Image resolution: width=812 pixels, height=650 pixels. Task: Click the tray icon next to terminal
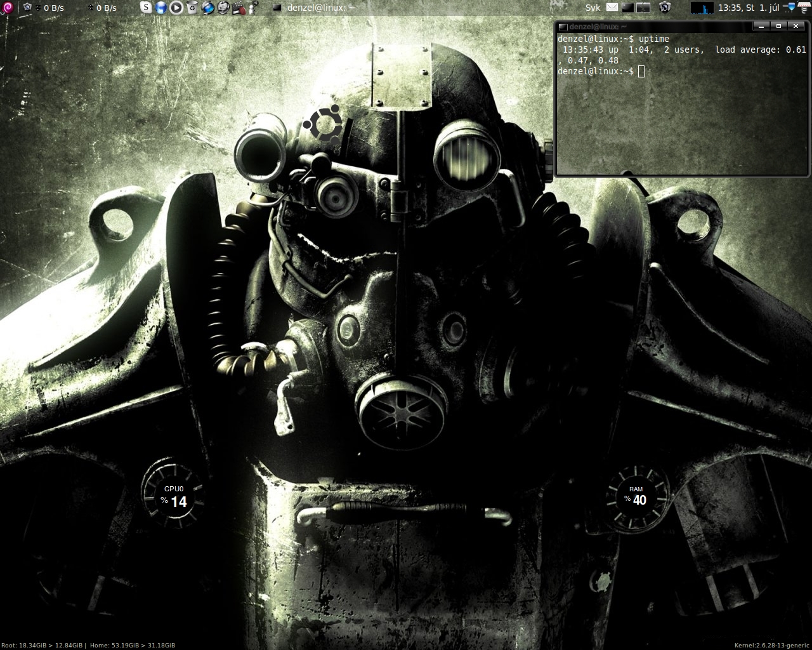coord(643,8)
